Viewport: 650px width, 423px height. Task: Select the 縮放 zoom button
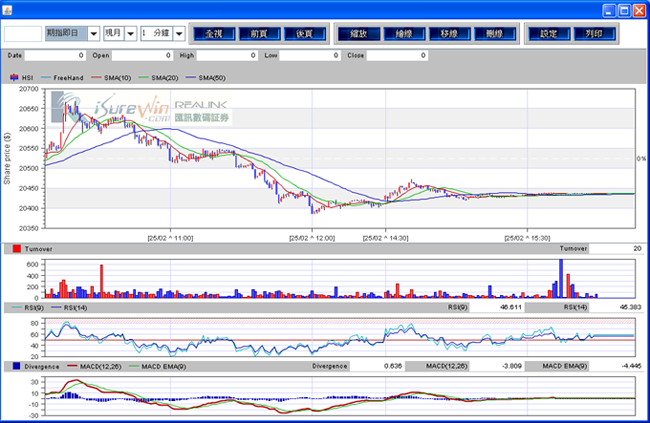[359, 34]
